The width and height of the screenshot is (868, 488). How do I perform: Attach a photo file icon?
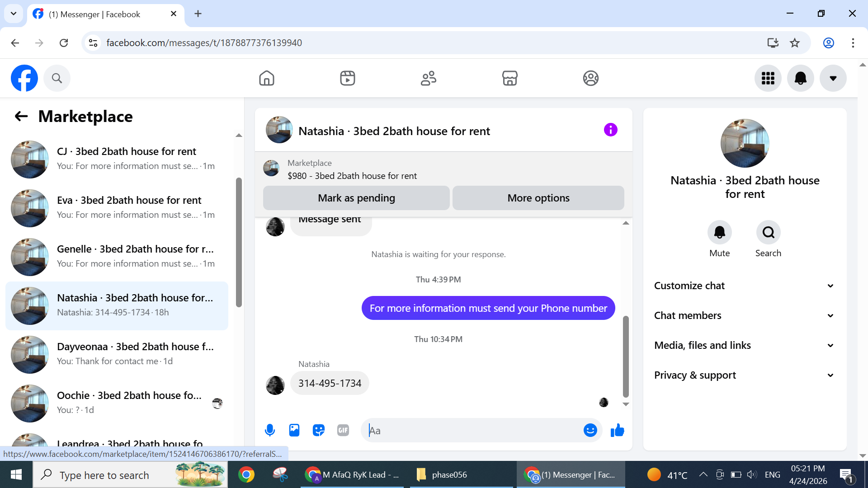click(294, 430)
